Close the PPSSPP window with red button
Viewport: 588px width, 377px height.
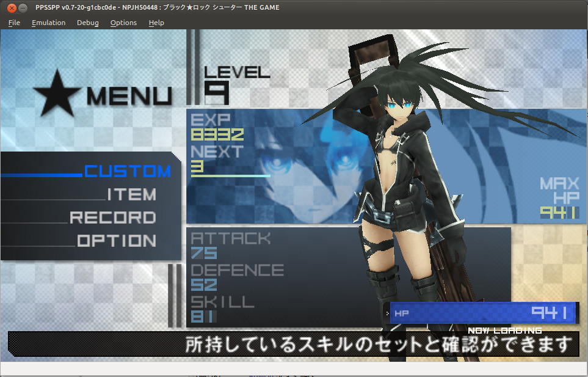(12, 7)
